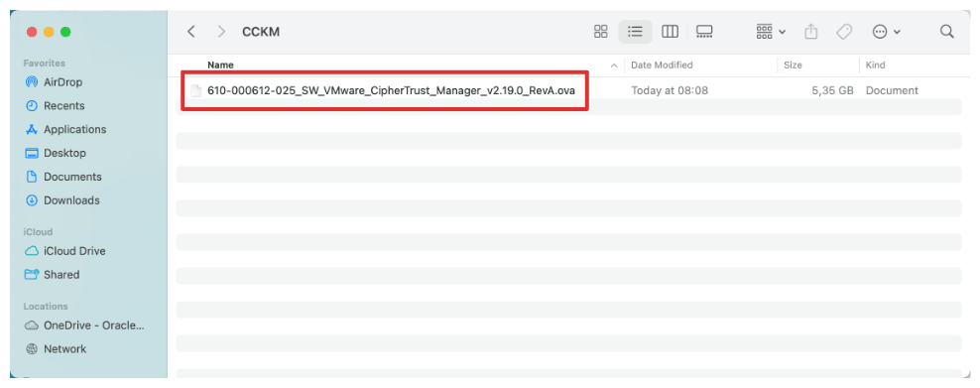The width and height of the screenshot is (980, 388).
Task: Click the '5,35 GB' size cell
Action: pyautogui.click(x=832, y=90)
